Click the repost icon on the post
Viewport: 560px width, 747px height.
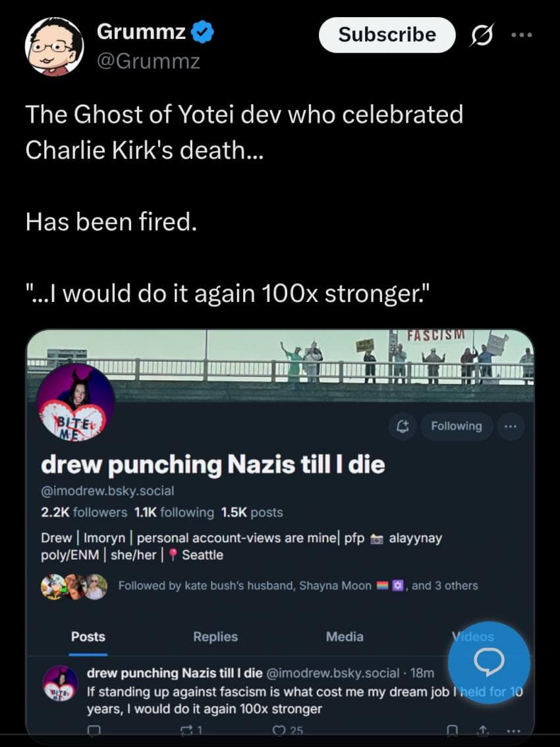pyautogui.click(x=187, y=730)
